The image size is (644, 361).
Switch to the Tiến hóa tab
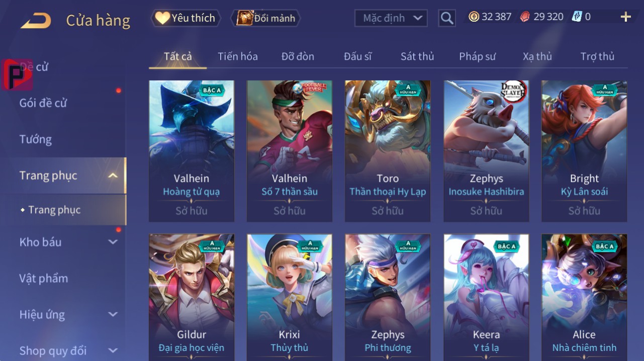(x=238, y=56)
